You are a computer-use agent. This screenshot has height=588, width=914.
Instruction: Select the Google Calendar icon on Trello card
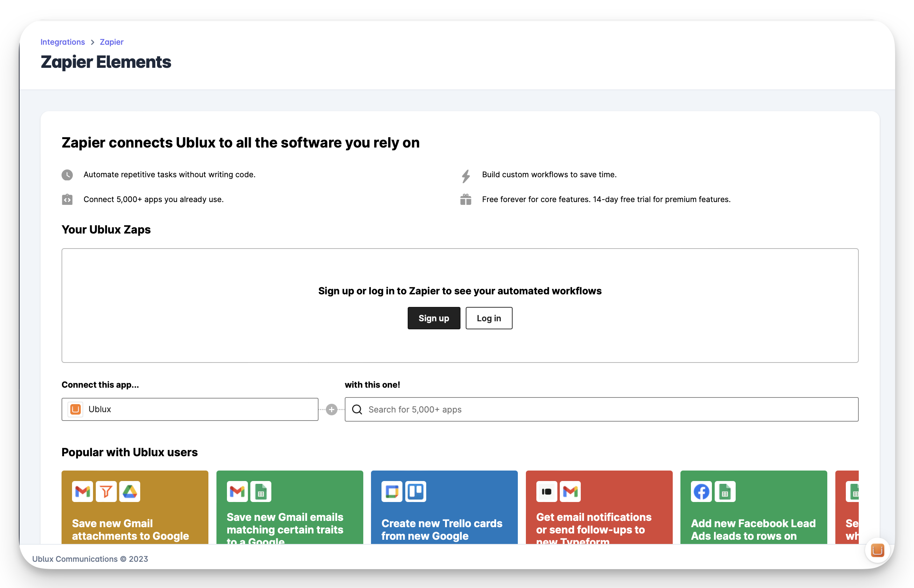pos(391,492)
